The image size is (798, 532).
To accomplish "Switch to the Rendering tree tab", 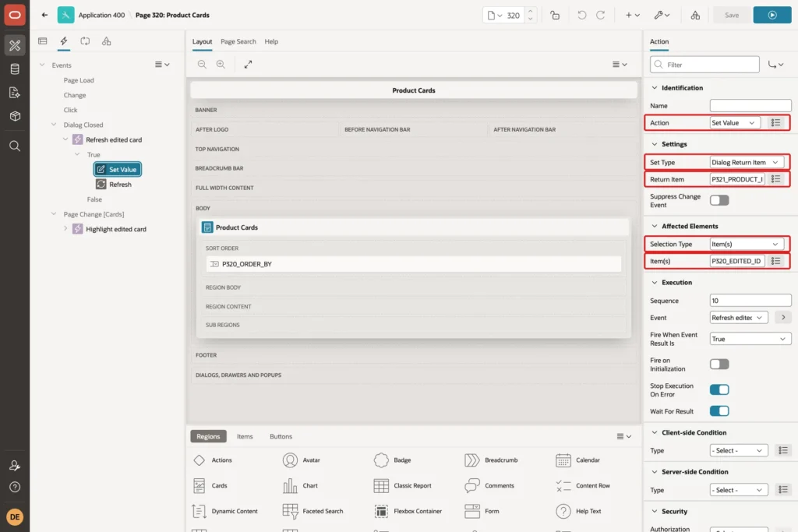I will [43, 41].
